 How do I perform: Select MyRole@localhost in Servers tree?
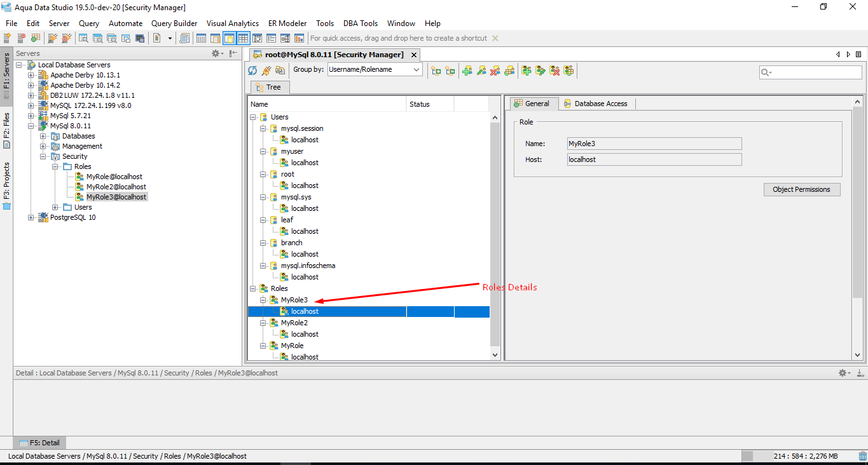point(114,177)
